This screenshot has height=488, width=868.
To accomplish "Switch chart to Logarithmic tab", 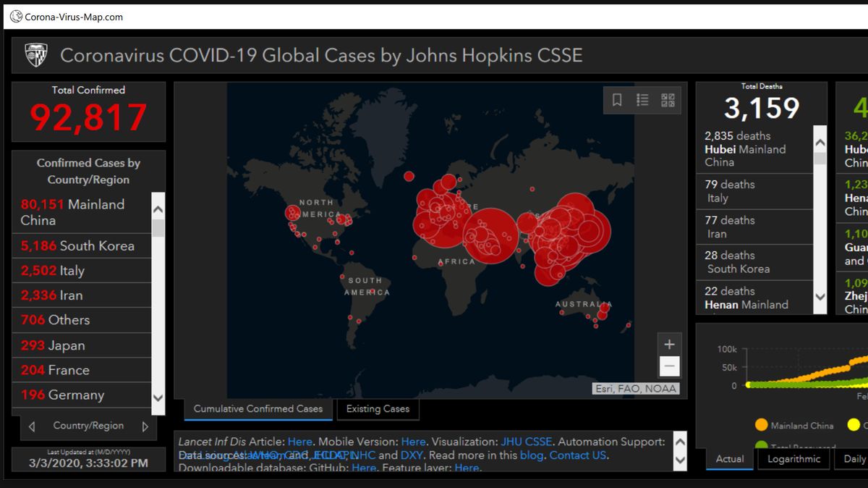I will click(793, 459).
